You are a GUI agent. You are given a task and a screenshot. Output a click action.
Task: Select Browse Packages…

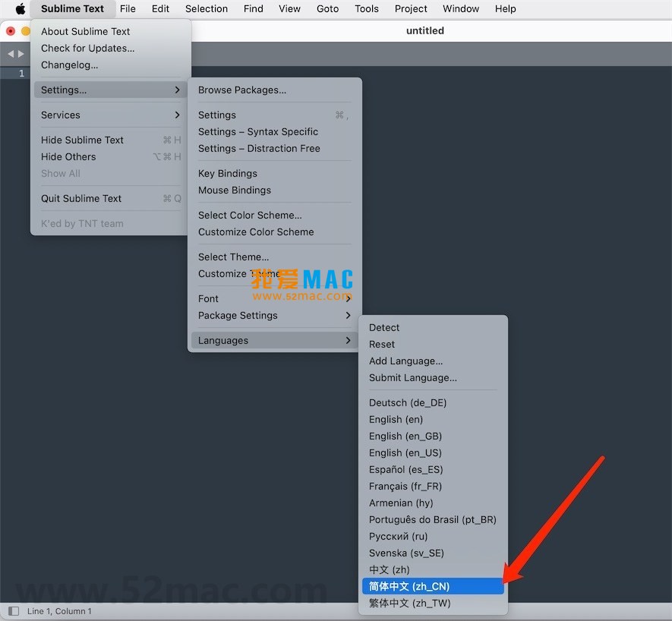click(x=274, y=90)
